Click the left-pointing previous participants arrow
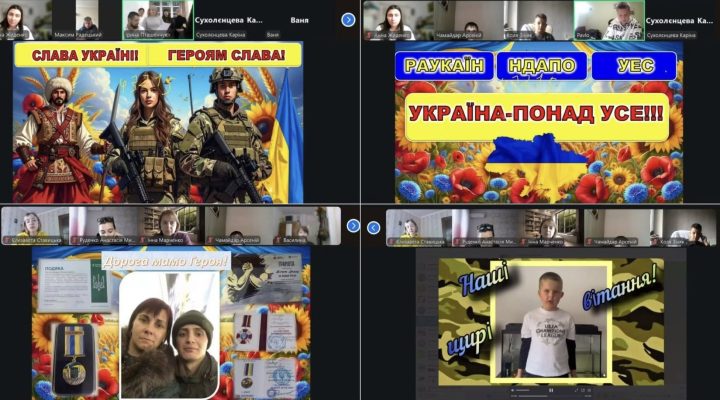Screen dimensions: 720x400 coord(373,227)
